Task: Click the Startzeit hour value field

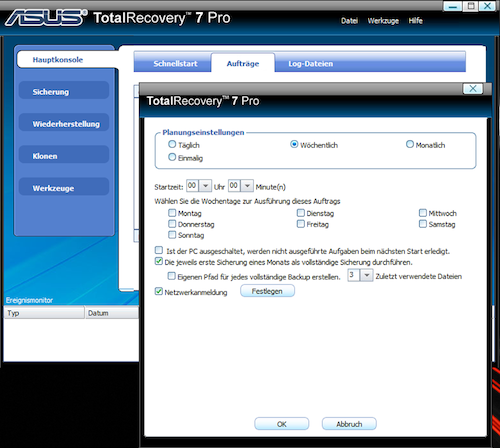Action: pyautogui.click(x=193, y=186)
